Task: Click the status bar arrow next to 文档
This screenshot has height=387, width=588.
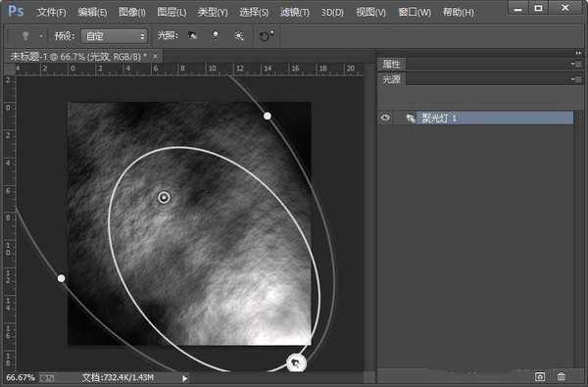Action: [x=185, y=378]
